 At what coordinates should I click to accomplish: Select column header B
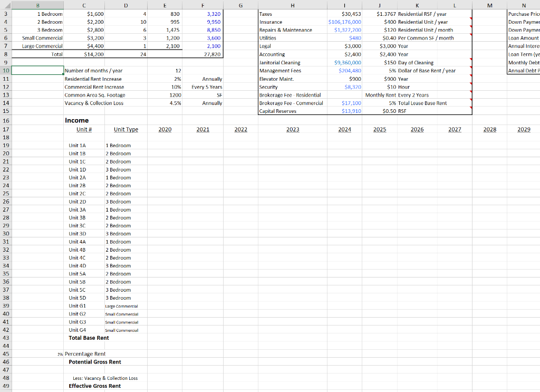(37, 5)
